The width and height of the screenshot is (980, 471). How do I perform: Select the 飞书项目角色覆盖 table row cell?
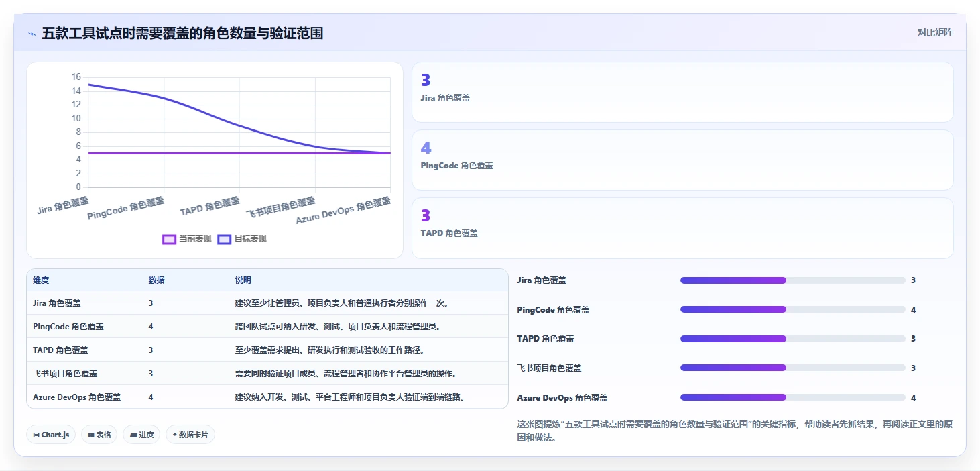tap(65, 374)
